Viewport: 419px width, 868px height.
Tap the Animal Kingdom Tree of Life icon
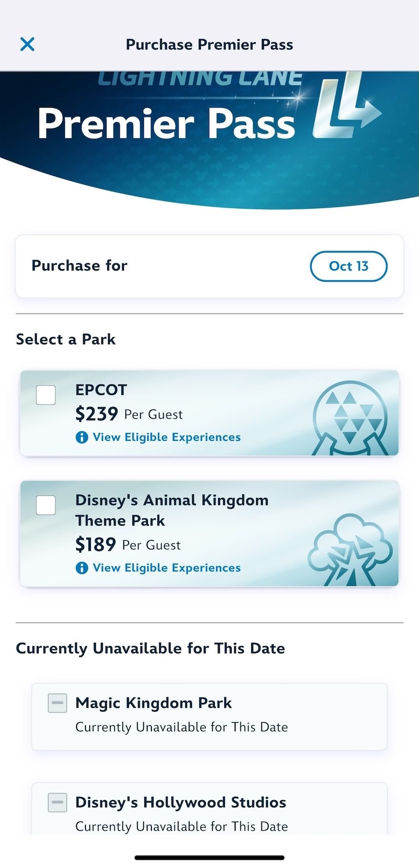pos(351,550)
